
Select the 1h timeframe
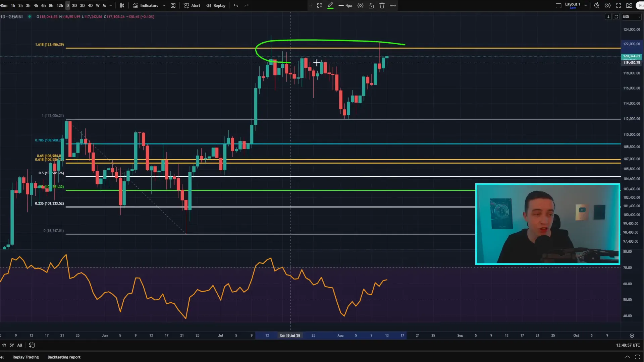click(13, 5)
